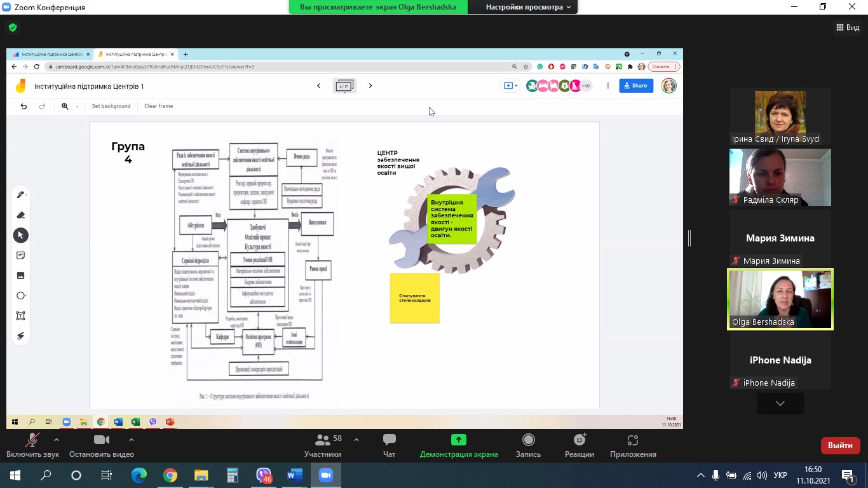Click the browser reload icon in shared Chrome
Image resolution: width=868 pixels, height=488 pixels.
coord(36,67)
